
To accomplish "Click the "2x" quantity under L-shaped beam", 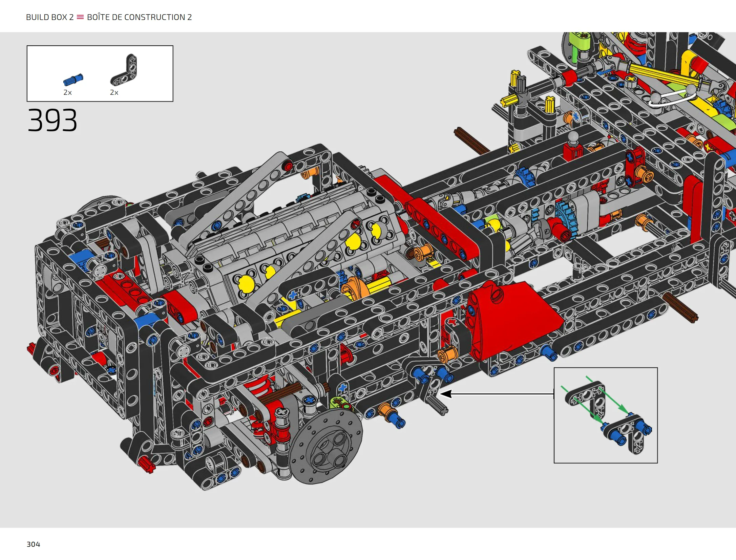I will click(114, 92).
